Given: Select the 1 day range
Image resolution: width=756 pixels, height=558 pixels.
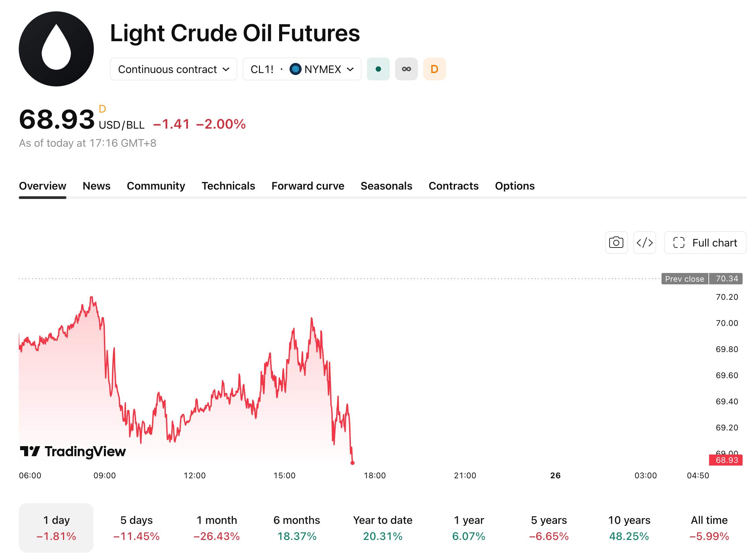Looking at the screenshot, I should pyautogui.click(x=56, y=529).
